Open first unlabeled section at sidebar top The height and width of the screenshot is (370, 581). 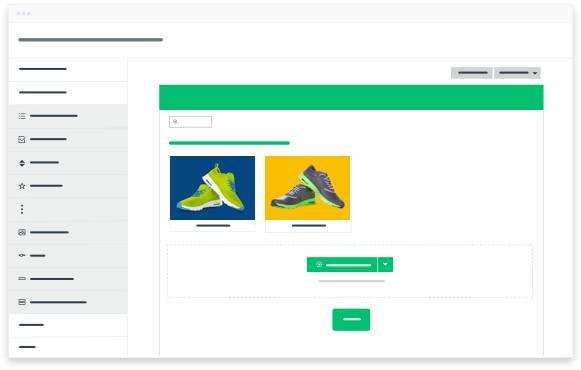pos(68,69)
